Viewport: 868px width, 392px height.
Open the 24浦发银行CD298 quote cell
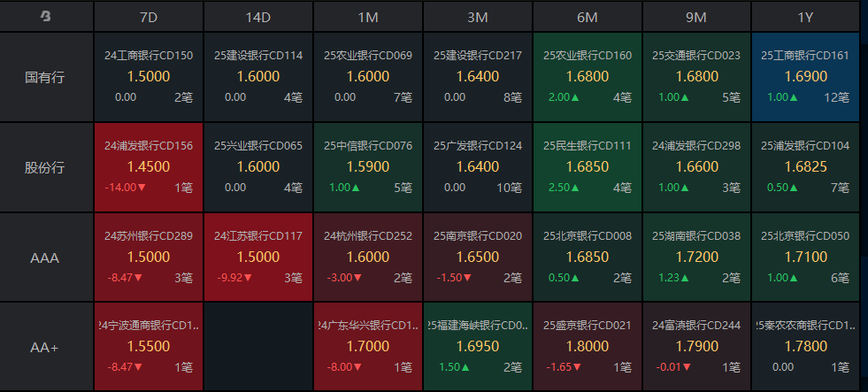point(696,167)
